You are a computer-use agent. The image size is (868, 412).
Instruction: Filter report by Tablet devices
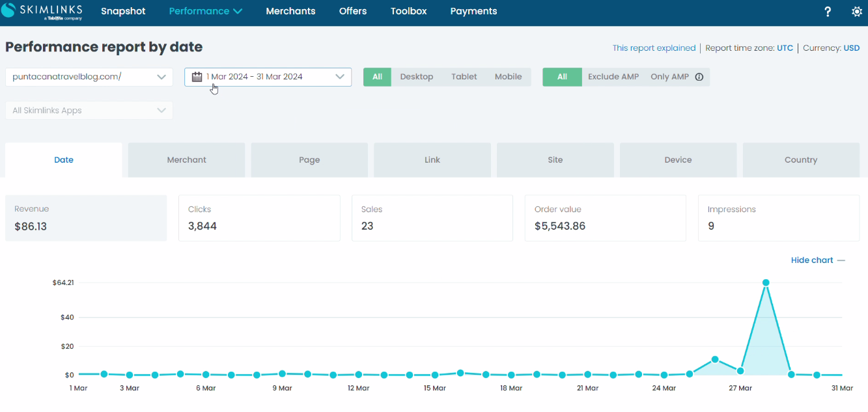point(464,77)
